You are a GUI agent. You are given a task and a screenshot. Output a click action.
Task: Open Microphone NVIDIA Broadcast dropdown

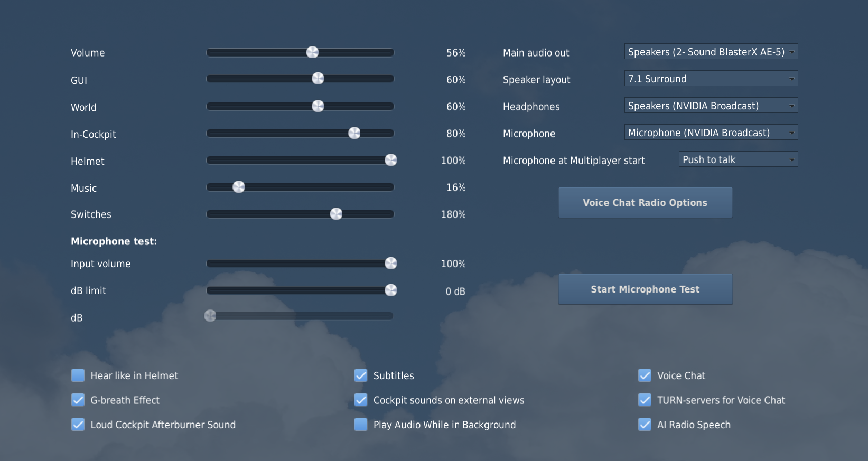click(x=711, y=133)
